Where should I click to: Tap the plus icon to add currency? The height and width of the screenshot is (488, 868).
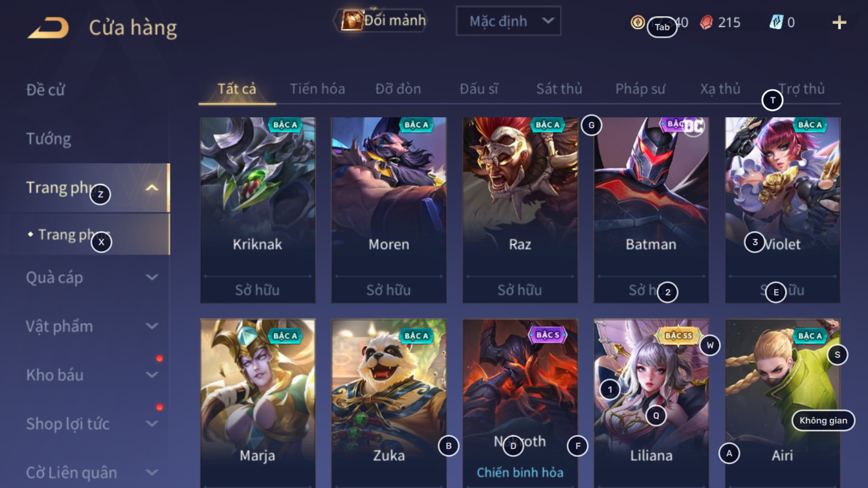pos(839,23)
